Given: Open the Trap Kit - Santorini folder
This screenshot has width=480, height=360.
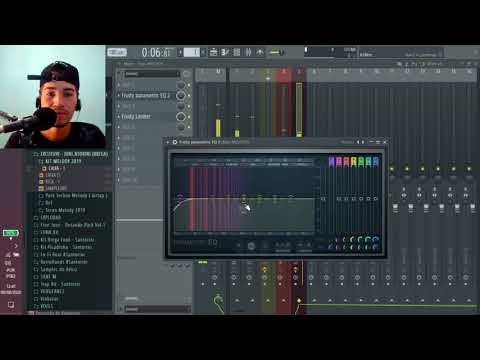Looking at the screenshot, I should click(57, 284).
